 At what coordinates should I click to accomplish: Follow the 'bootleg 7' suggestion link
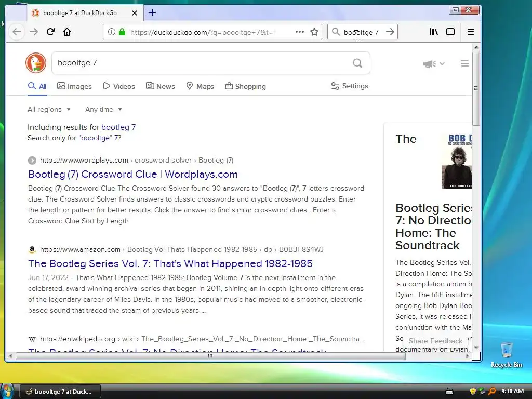(118, 127)
